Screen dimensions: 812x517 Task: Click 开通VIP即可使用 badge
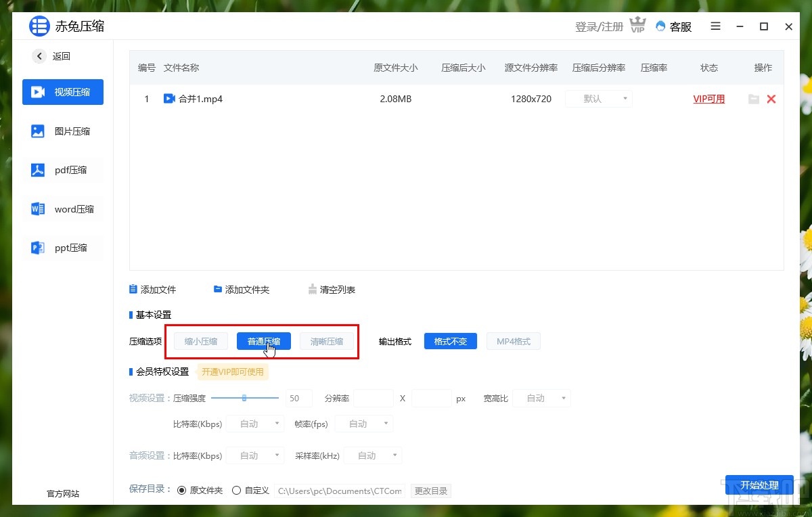(x=232, y=372)
